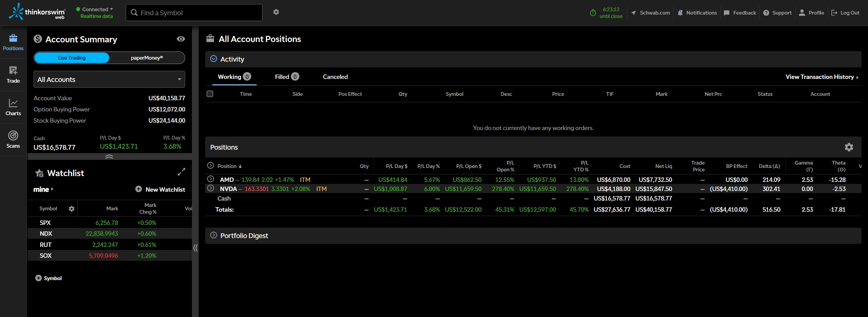Open the Profile menu
Screen dimensions: 868x317
(811, 13)
